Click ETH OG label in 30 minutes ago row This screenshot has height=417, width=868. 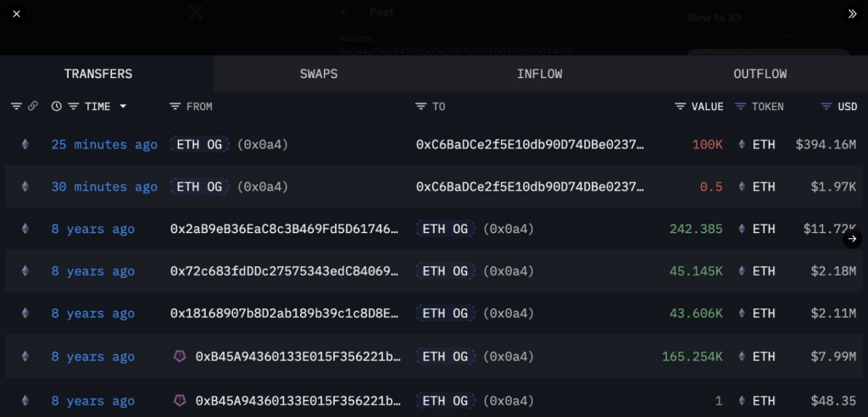click(199, 187)
